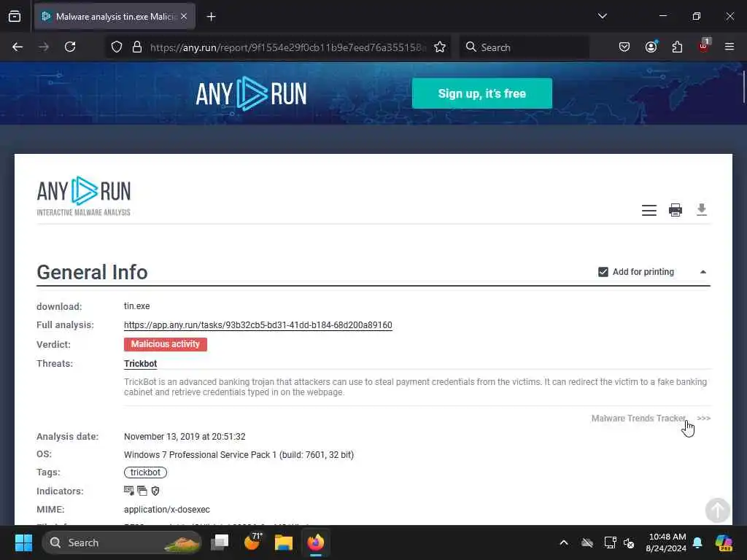This screenshot has width=747, height=560.
Task: Open the Trickbot threat link
Action: [x=141, y=364]
